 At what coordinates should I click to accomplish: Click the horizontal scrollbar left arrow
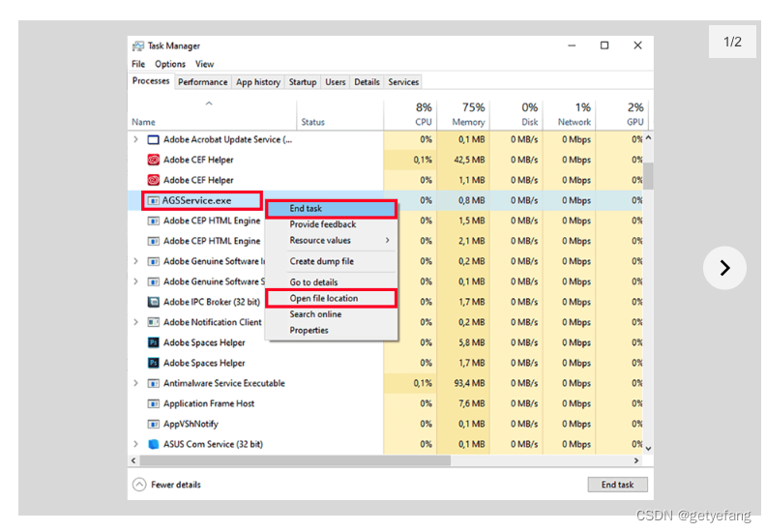point(133,460)
